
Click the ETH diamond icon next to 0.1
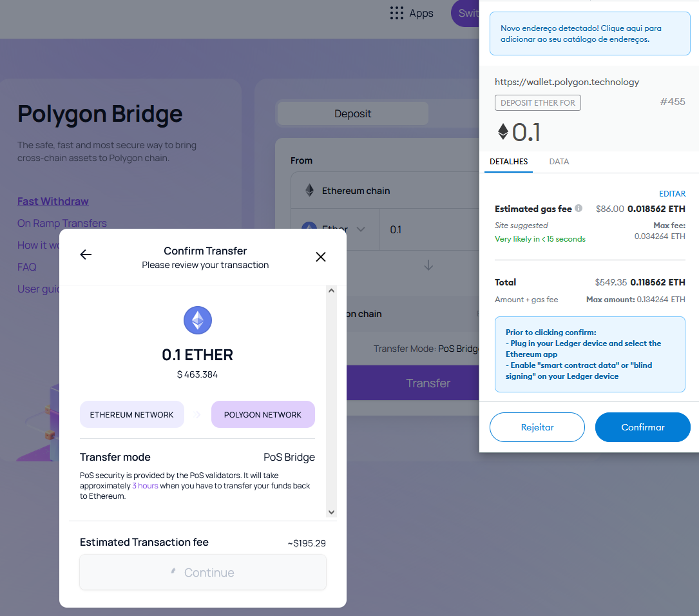503,131
